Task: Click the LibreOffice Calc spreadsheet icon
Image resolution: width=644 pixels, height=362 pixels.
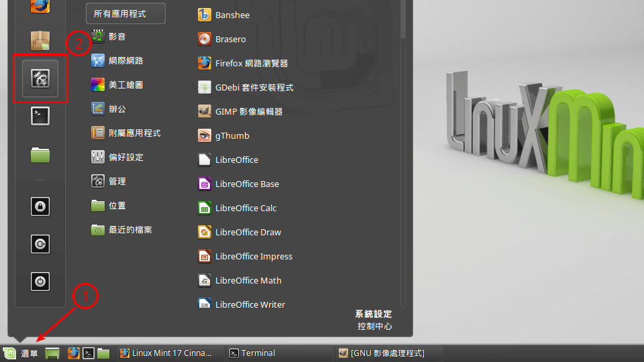Action: point(205,208)
